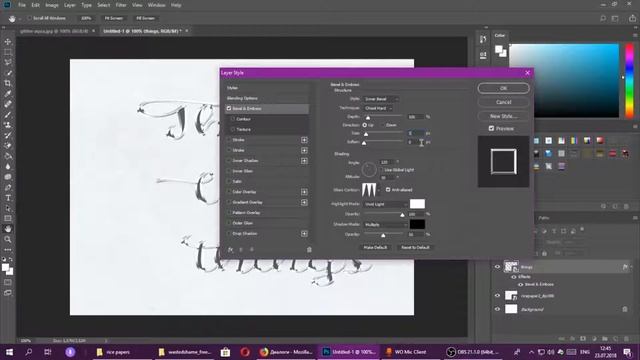This screenshot has height=360, width=640.
Task: Click the search icon in top right
Action: click(603, 18)
